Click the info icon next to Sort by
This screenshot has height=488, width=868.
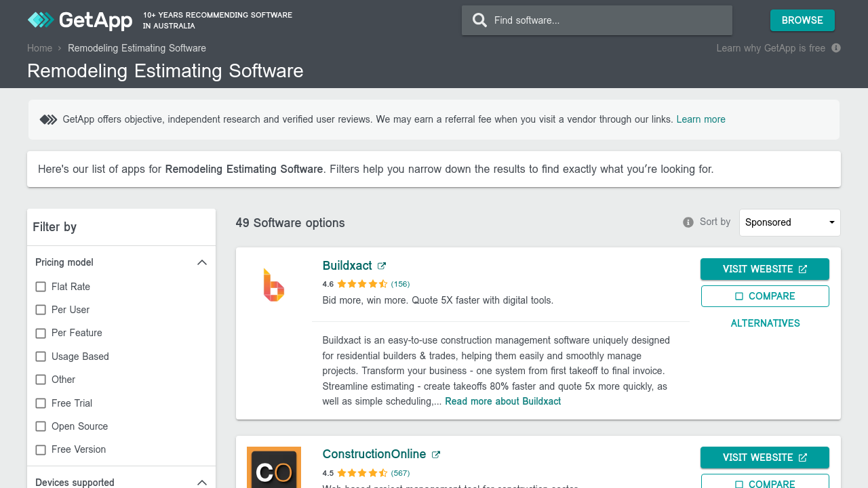point(688,222)
